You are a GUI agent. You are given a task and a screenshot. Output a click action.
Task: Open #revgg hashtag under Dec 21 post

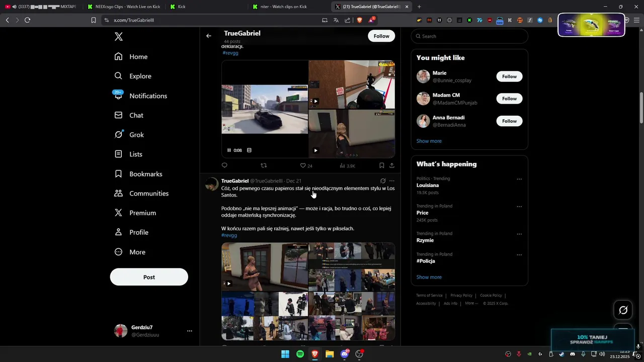click(x=229, y=235)
